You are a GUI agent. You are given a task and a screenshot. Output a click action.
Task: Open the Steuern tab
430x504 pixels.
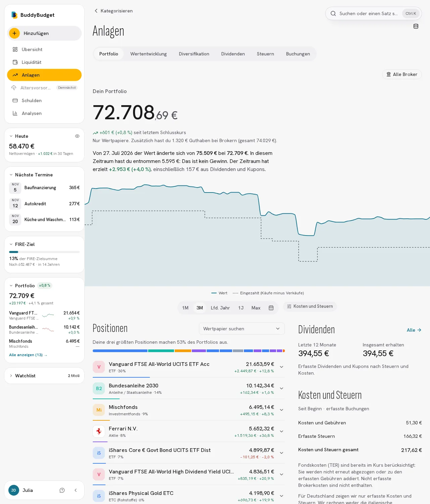pyautogui.click(x=265, y=54)
